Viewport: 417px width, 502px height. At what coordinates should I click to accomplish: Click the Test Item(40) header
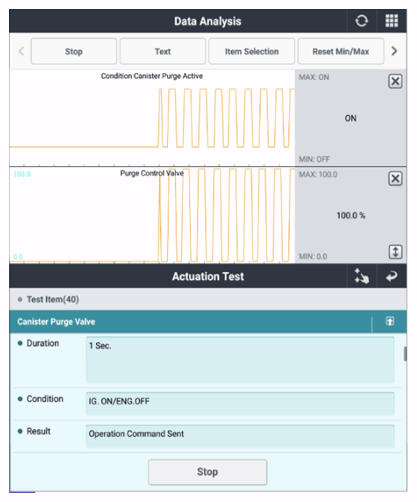208,299
